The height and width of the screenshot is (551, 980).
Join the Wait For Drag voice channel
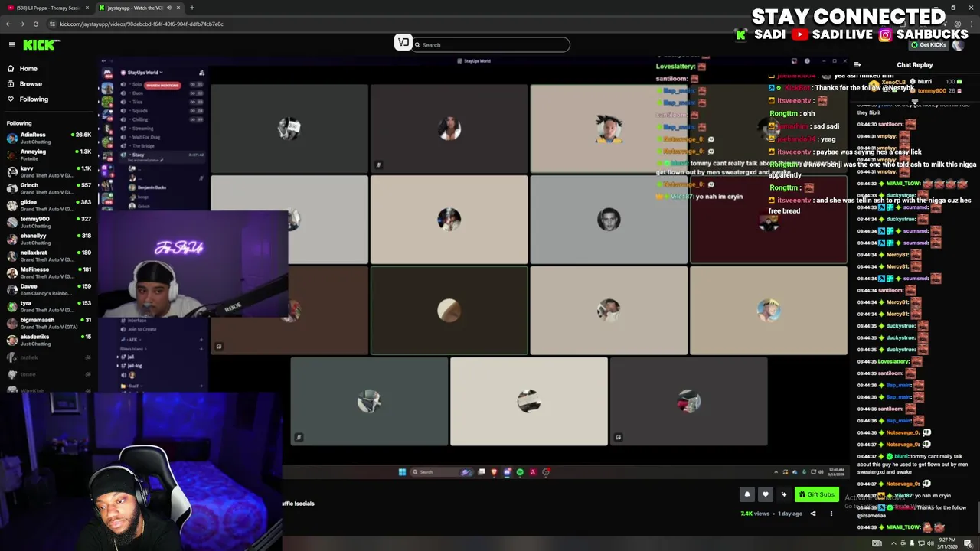[x=146, y=137]
